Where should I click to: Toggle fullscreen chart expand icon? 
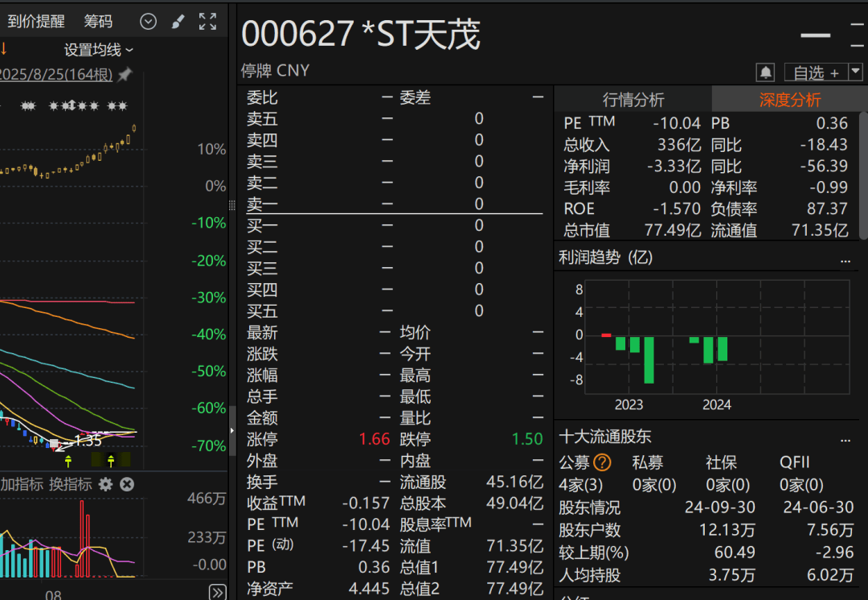207,22
